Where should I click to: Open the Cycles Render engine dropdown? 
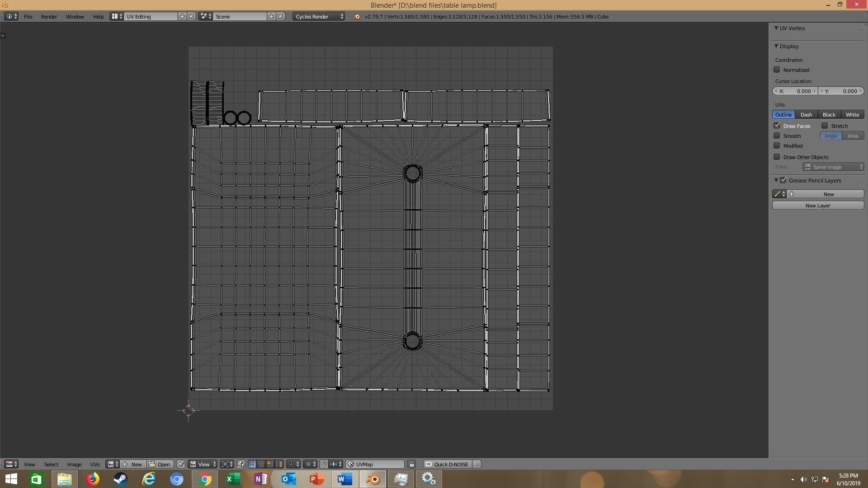click(x=319, y=16)
